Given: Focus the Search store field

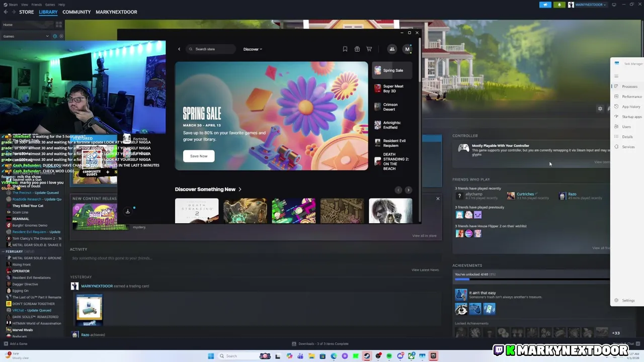Looking at the screenshot, I should 210,49.
